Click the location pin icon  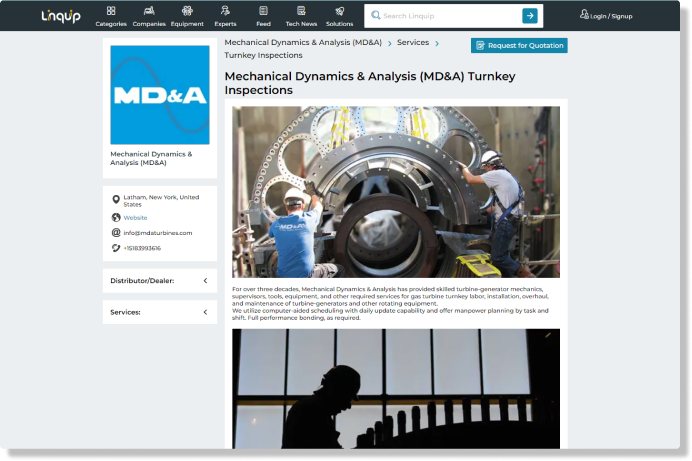[116, 200]
